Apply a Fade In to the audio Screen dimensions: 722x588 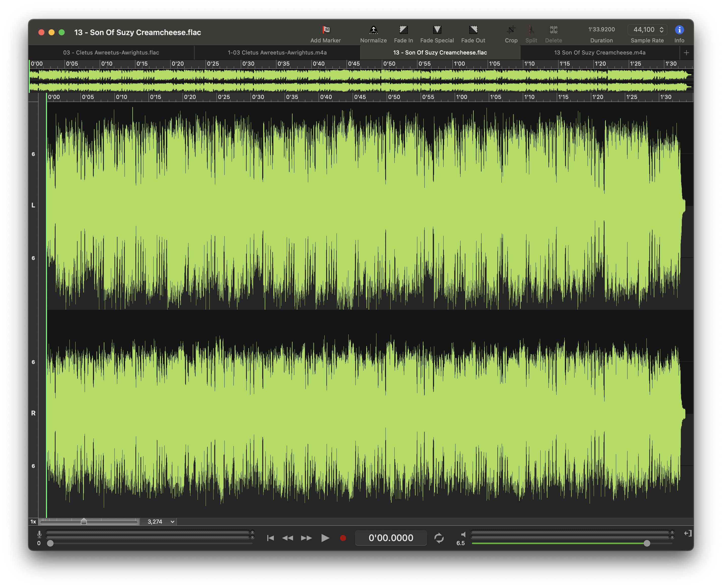403,33
